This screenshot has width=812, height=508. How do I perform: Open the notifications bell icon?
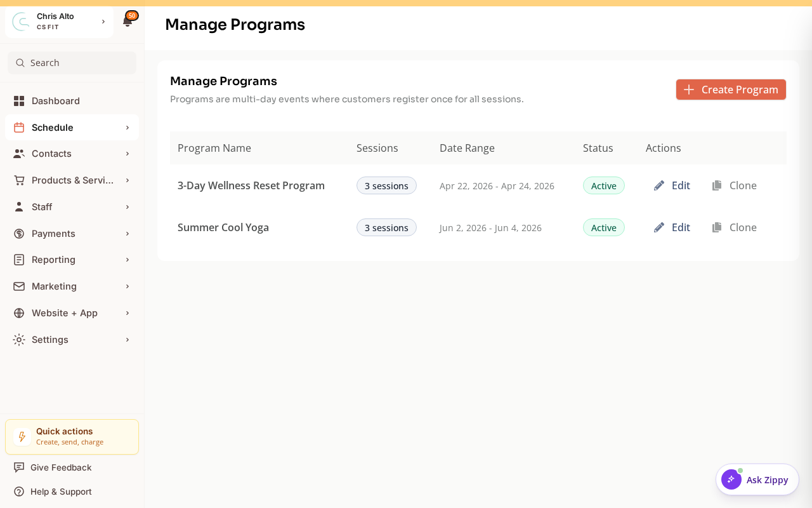point(128,22)
